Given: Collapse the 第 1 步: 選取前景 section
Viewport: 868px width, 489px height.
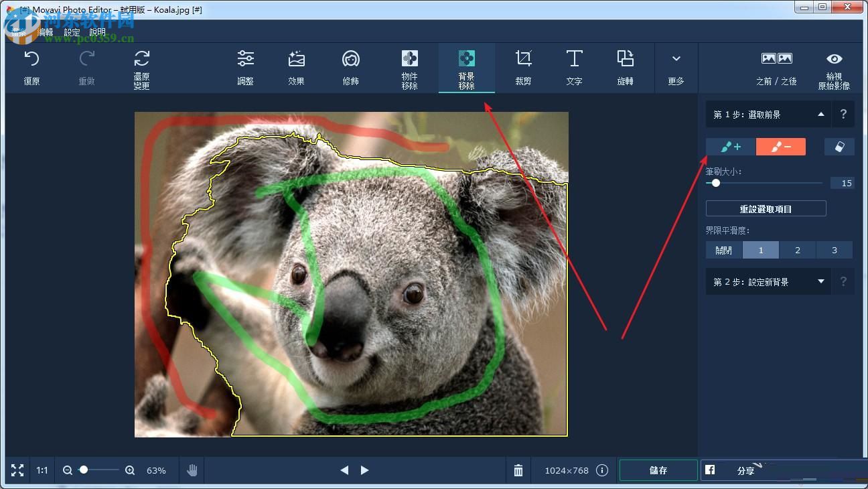Looking at the screenshot, I should 820,114.
